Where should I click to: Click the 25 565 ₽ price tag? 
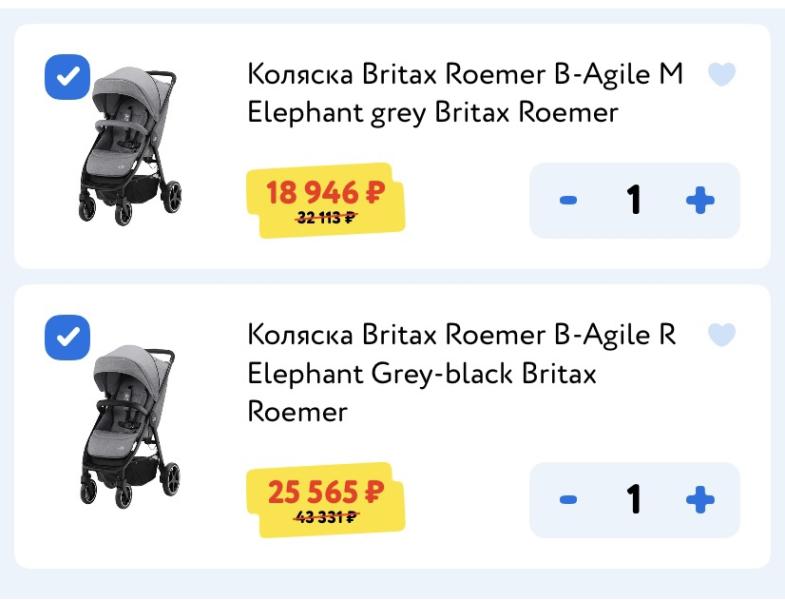tap(324, 491)
